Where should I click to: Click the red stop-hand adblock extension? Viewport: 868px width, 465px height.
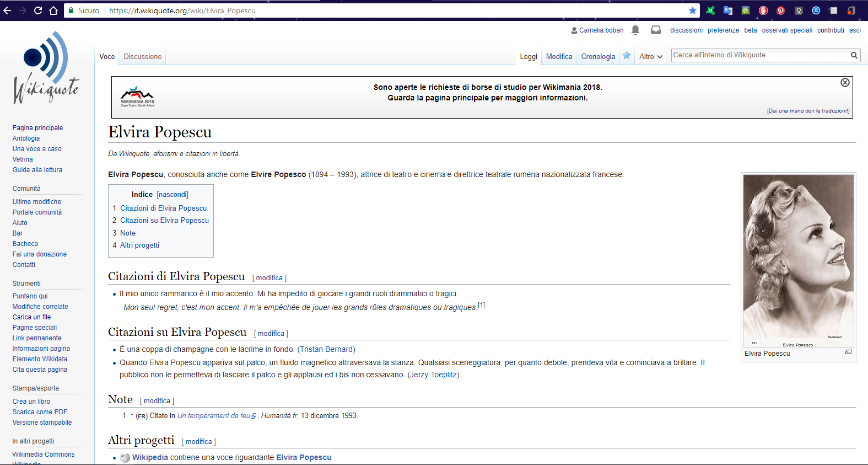point(763,10)
